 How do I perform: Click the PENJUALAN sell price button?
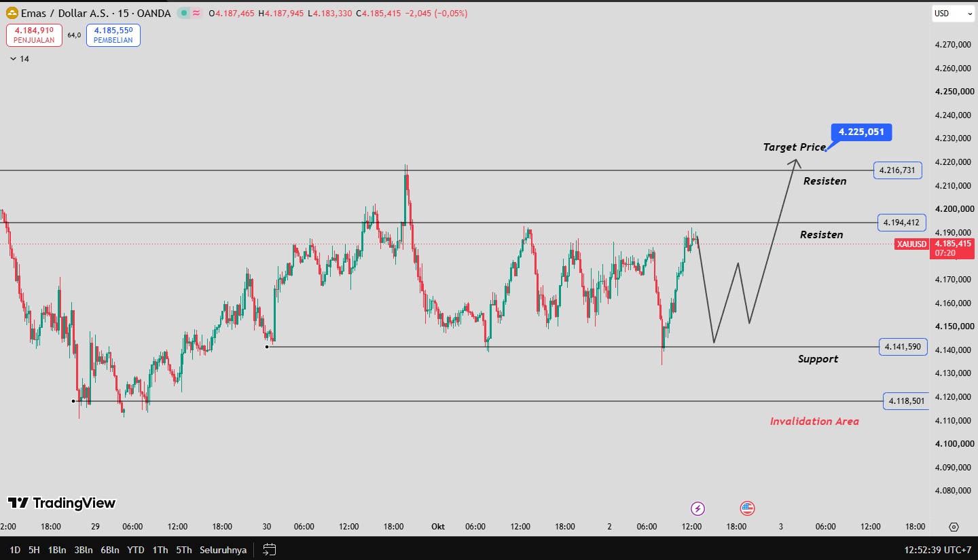(x=34, y=35)
